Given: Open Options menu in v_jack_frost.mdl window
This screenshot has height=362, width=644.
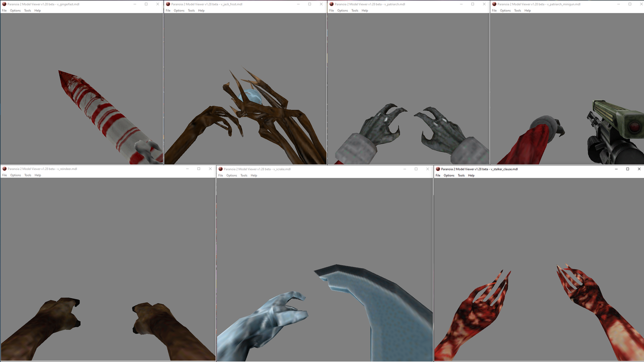Looking at the screenshot, I should (179, 11).
